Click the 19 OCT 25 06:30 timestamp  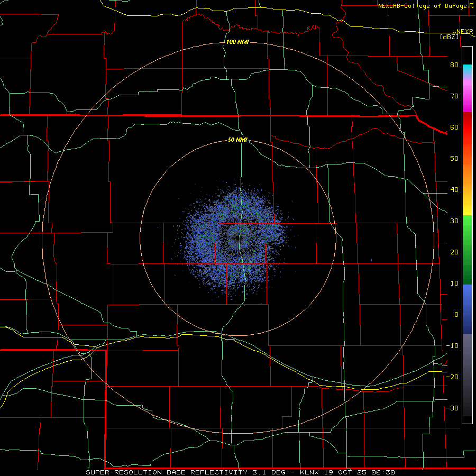pos(360,472)
